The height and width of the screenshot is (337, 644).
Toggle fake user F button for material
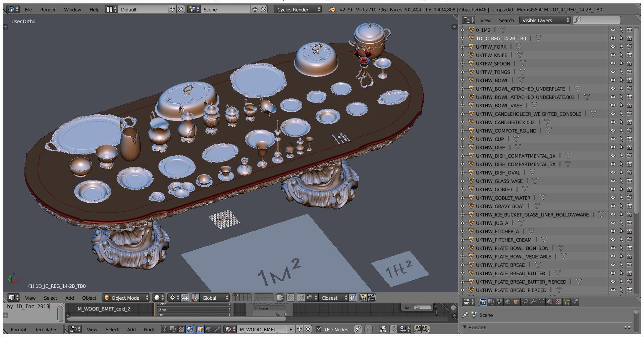tap(291, 329)
